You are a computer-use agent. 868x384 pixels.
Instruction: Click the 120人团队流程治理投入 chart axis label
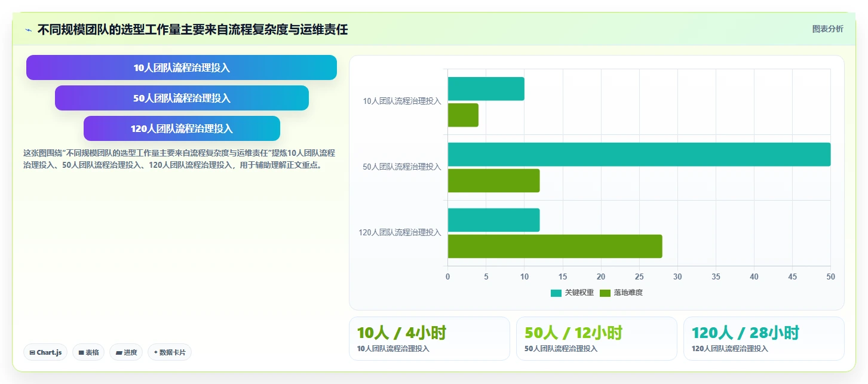pos(400,233)
